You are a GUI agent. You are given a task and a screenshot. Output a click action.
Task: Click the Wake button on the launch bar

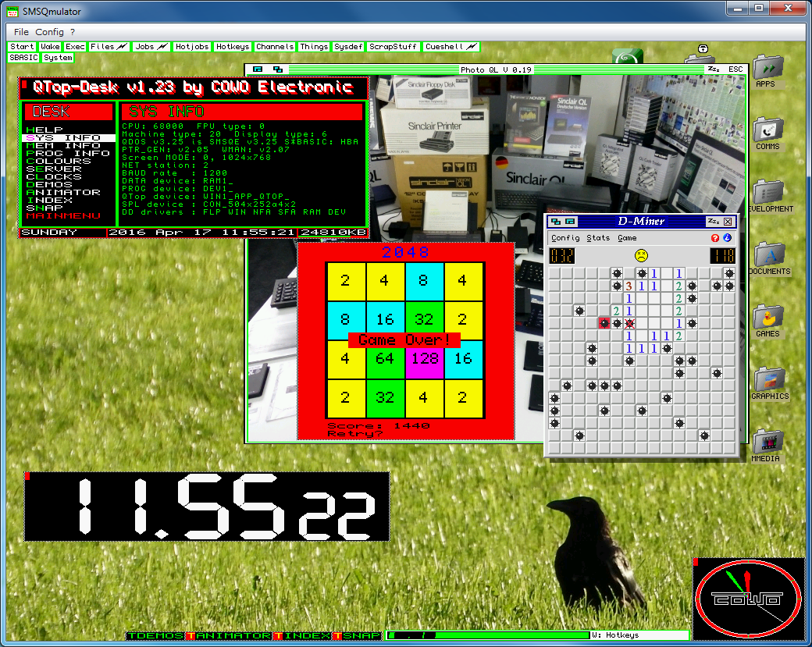click(x=50, y=47)
